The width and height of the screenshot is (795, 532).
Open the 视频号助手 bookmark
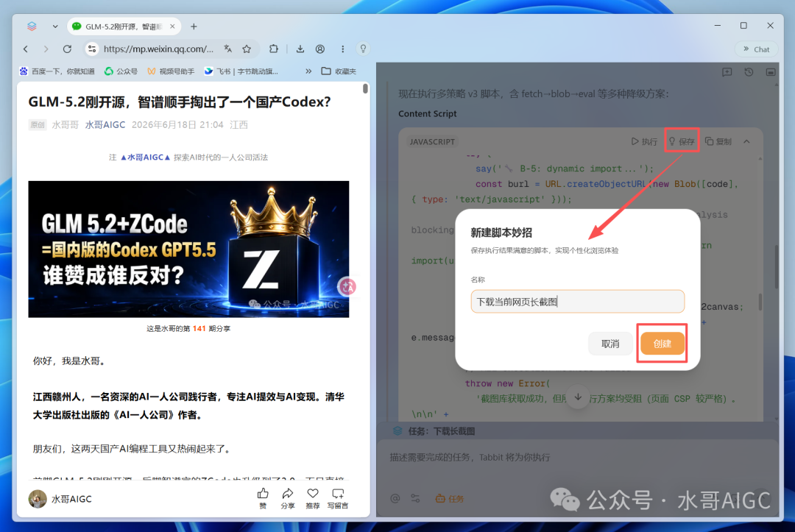pos(171,71)
